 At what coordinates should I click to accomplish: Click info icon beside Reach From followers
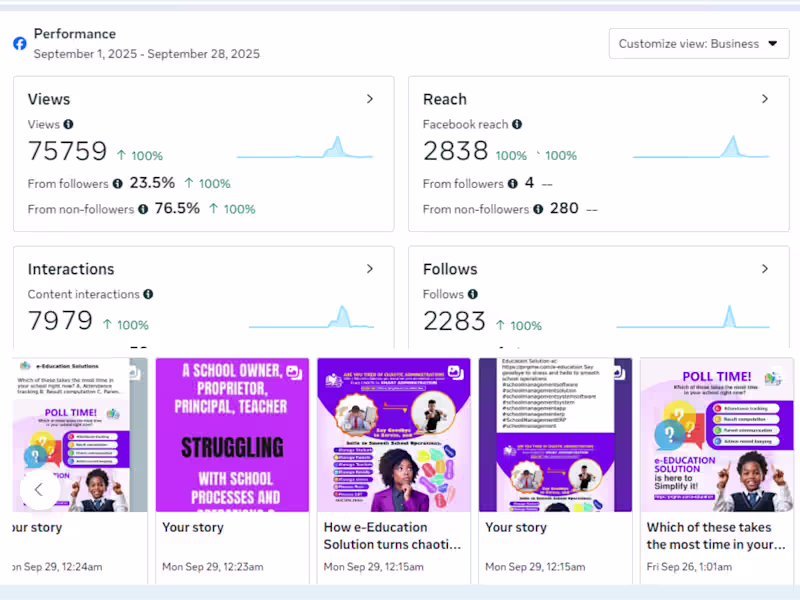(x=513, y=184)
